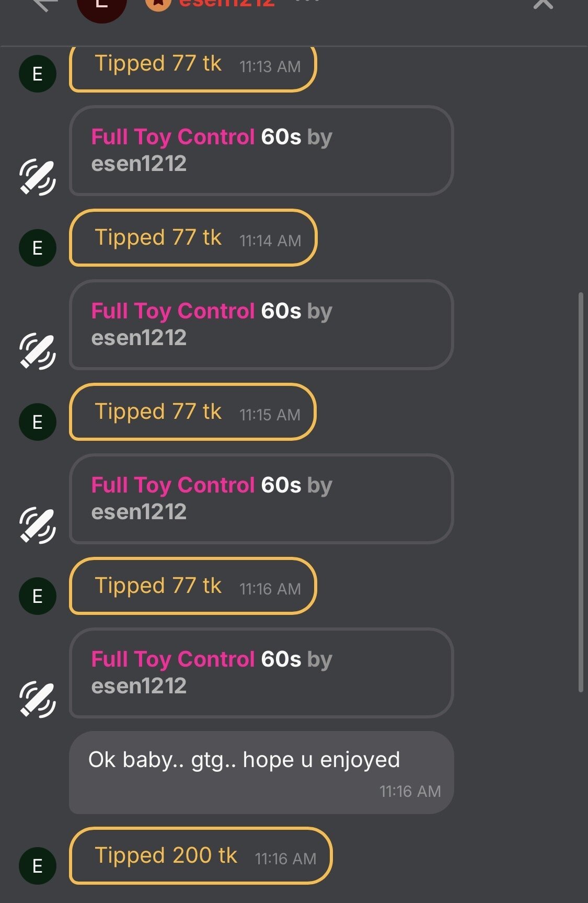Screen dimensions: 588x903
Task: Select the Tipped 77 tk 11:16 AM bubble
Action: coord(192,586)
